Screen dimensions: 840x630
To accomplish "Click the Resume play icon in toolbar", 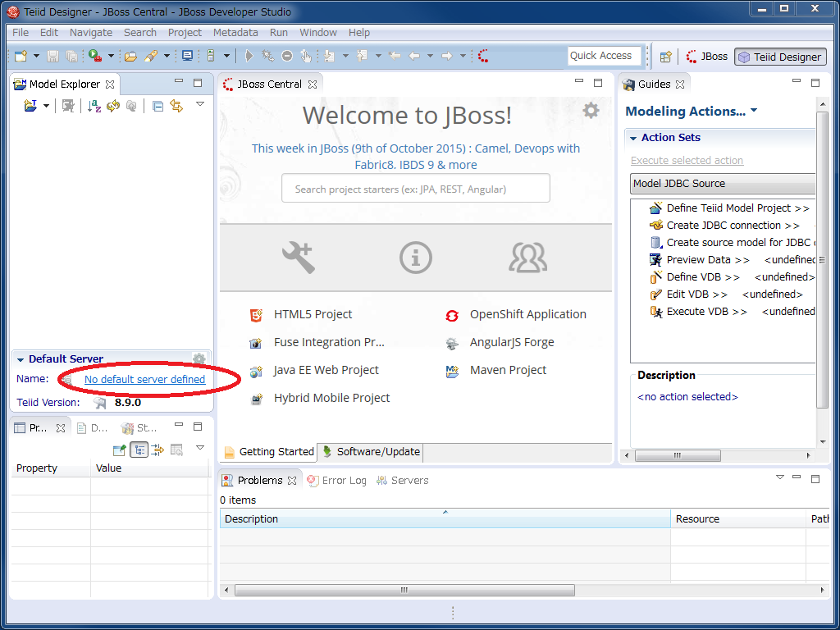I will pos(249,56).
